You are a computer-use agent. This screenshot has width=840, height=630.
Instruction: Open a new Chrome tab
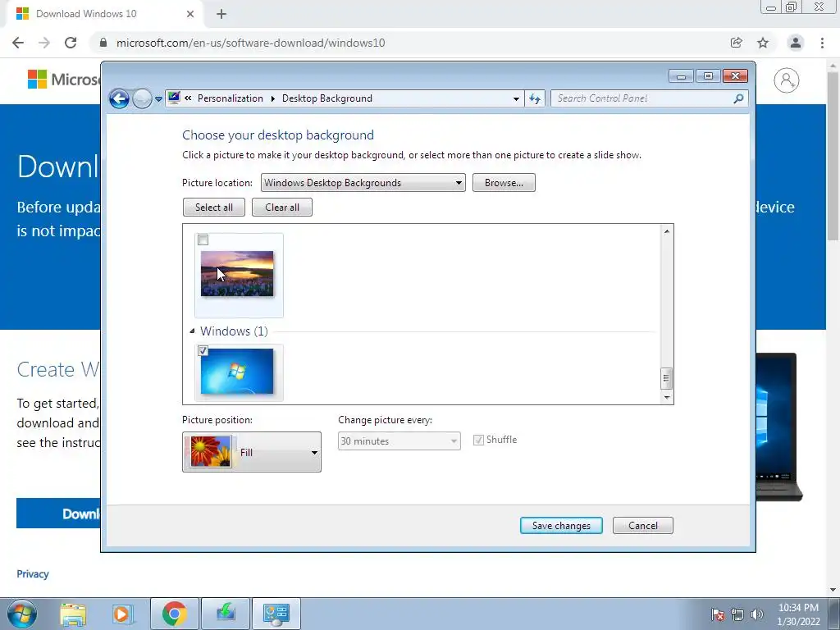click(x=221, y=14)
